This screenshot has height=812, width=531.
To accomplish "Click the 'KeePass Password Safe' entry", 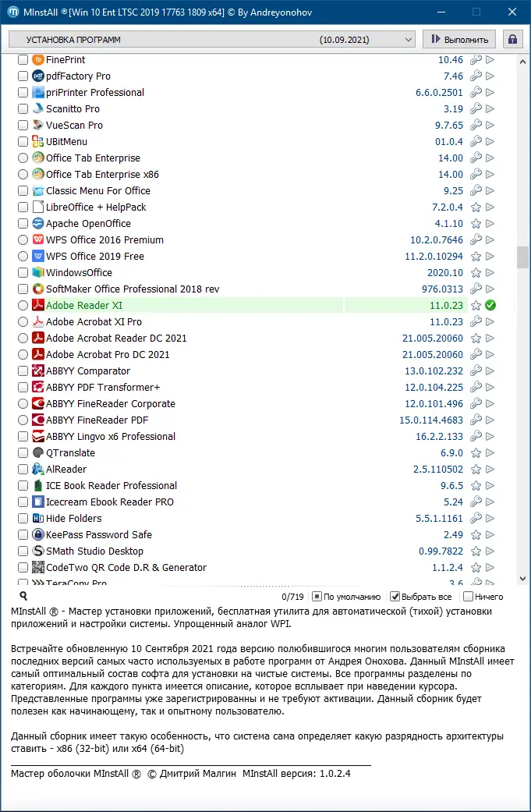I will point(99,535).
